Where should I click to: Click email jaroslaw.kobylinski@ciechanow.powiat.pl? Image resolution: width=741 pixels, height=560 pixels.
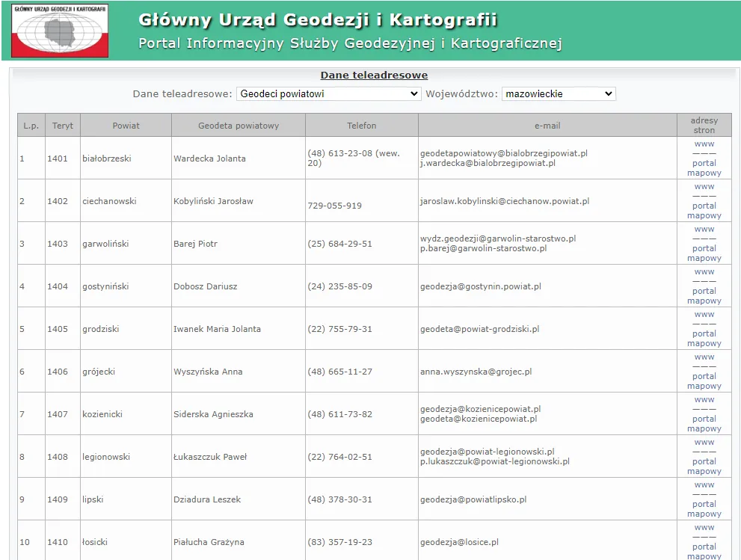(505, 201)
